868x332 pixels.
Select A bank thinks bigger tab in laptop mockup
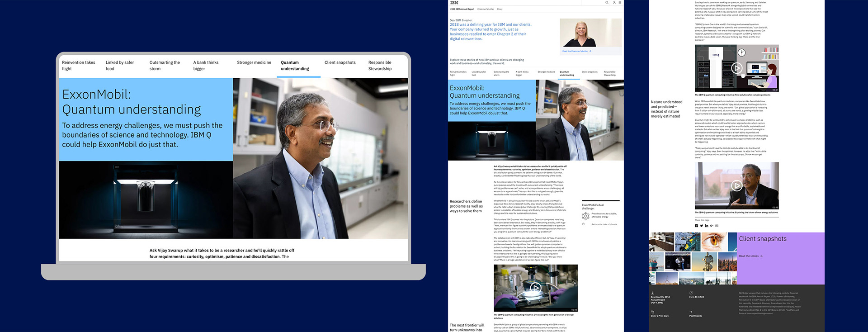pyautogui.click(x=206, y=66)
